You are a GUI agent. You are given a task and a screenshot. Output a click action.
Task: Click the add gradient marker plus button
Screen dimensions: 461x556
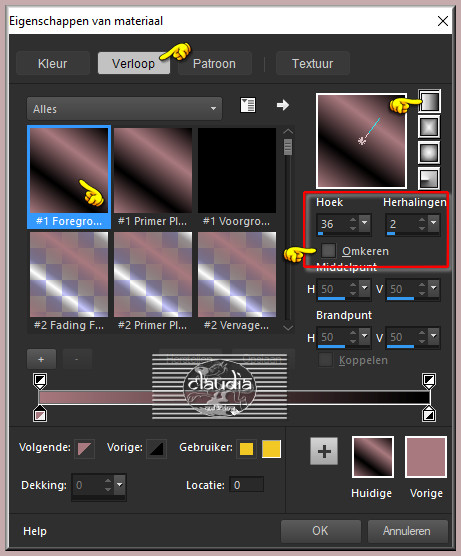coord(41,359)
